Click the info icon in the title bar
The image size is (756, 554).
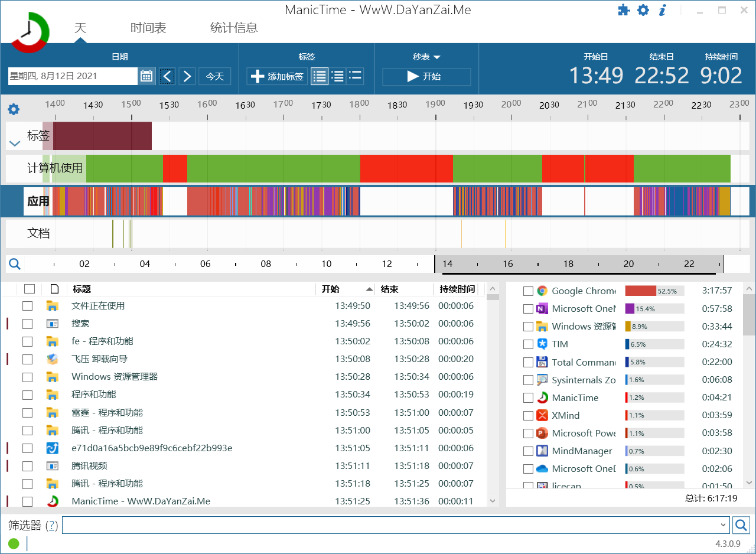tap(661, 9)
